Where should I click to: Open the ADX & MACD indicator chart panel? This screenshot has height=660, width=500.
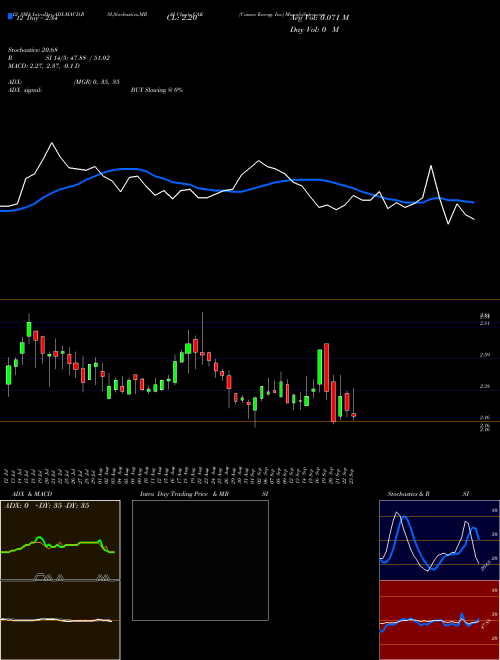click(60, 580)
